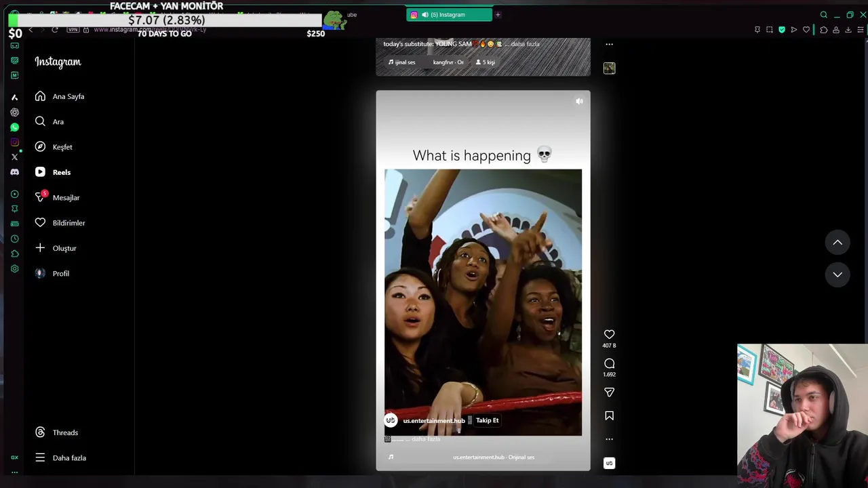The width and height of the screenshot is (868, 488).
Task: Open more options dots on previous reel
Action: (609, 44)
